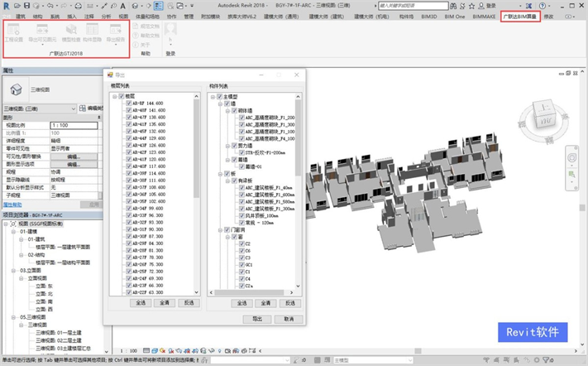
Task: Switch to the 结构 ribbon tab
Action: (37, 17)
